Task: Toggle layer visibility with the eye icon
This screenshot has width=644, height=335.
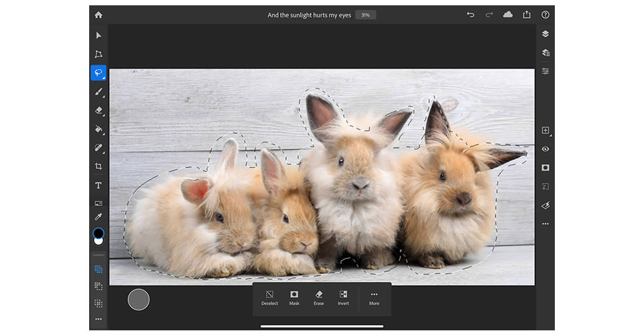Action: pyautogui.click(x=545, y=149)
